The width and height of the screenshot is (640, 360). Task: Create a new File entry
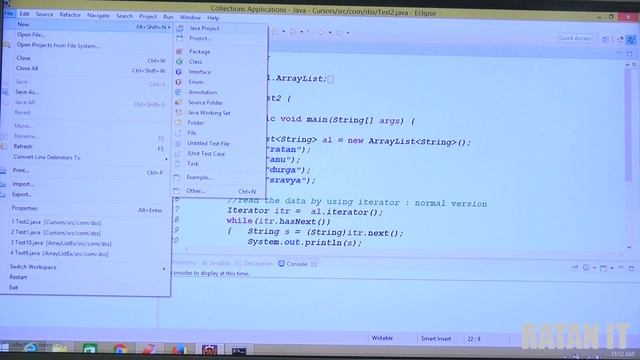(x=192, y=133)
